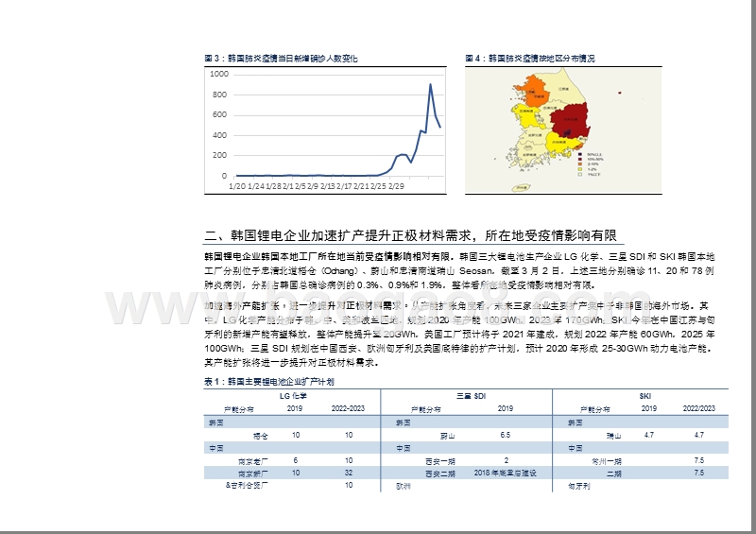This screenshot has height=534, width=756.
Task: Click the "韩国" row label in the LG 化学 column
Action: coord(216,423)
